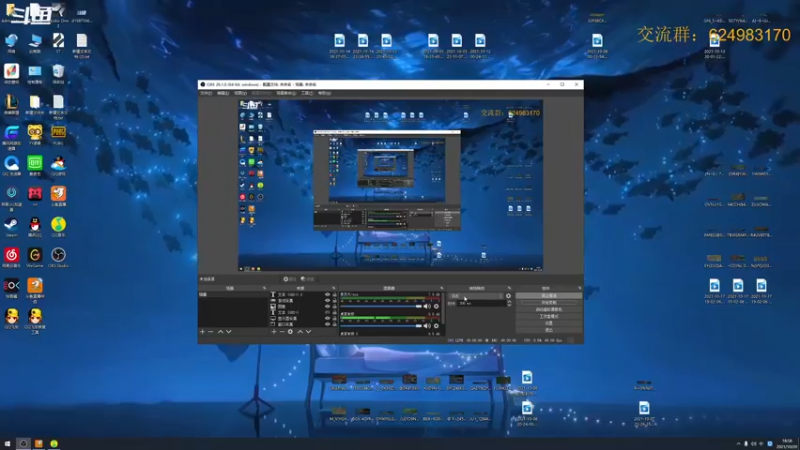Open settings gear of second mixer channel
The height and width of the screenshot is (450, 800).
[436, 326]
